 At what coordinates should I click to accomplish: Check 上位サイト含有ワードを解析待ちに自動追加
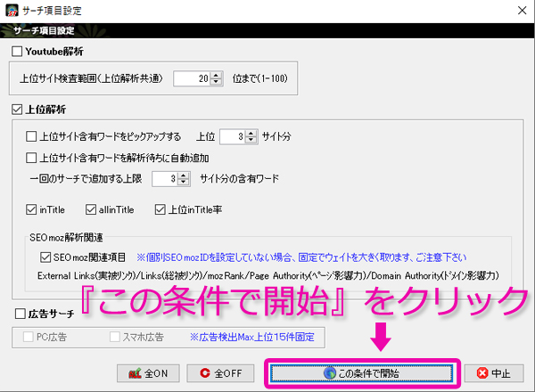coord(32,158)
